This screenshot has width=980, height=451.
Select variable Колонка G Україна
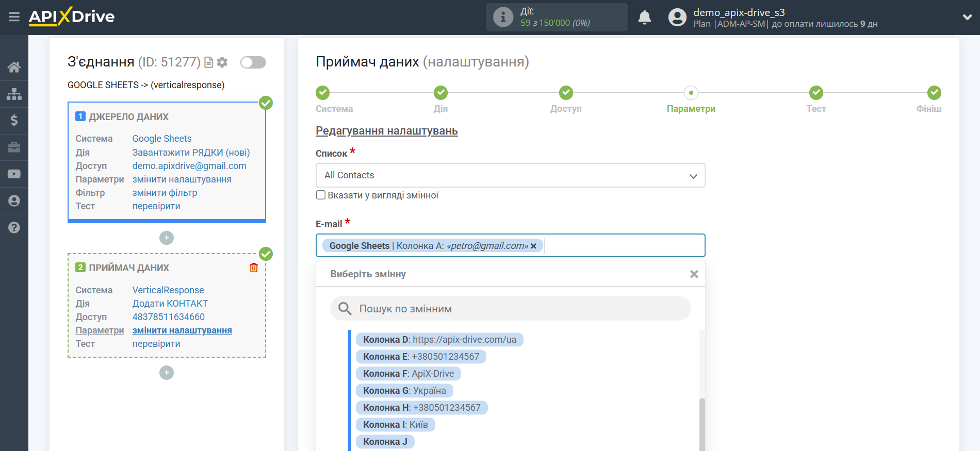[x=404, y=391]
